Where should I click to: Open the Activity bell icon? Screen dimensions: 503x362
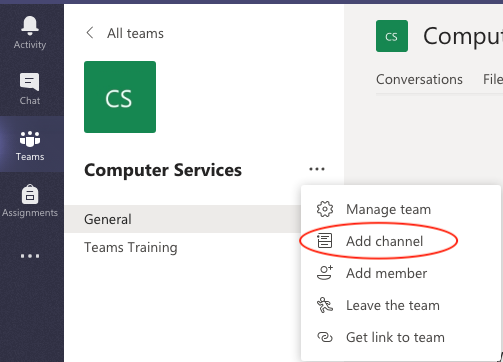tap(30, 26)
